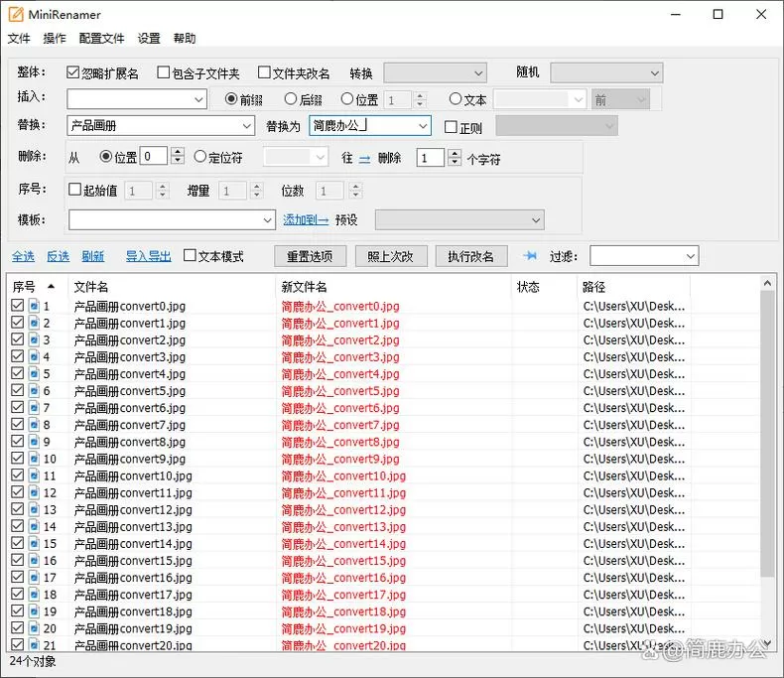Increase the 删除 position stepper value
This screenshot has width=784, height=678.
(178, 152)
